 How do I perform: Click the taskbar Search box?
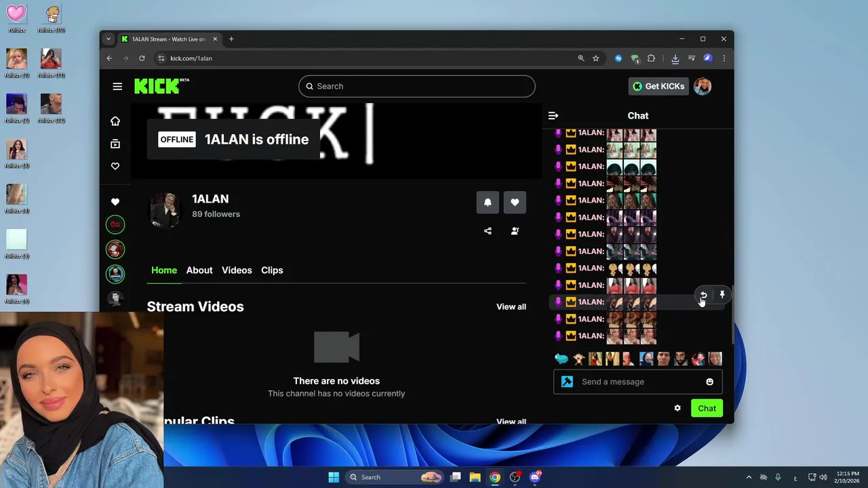click(395, 477)
